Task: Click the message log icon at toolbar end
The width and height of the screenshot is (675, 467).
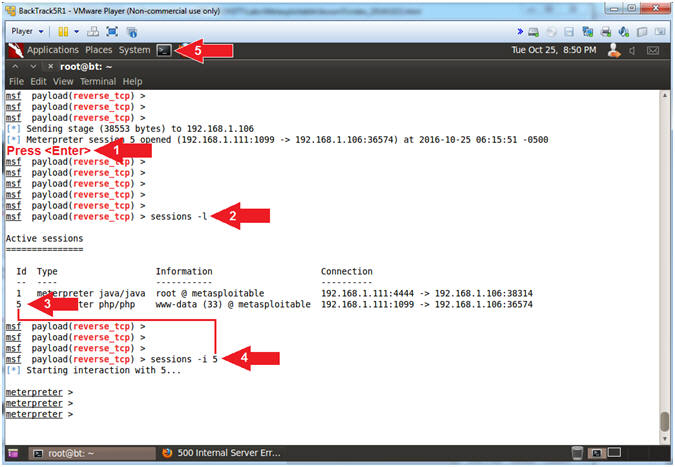Action: point(660,32)
